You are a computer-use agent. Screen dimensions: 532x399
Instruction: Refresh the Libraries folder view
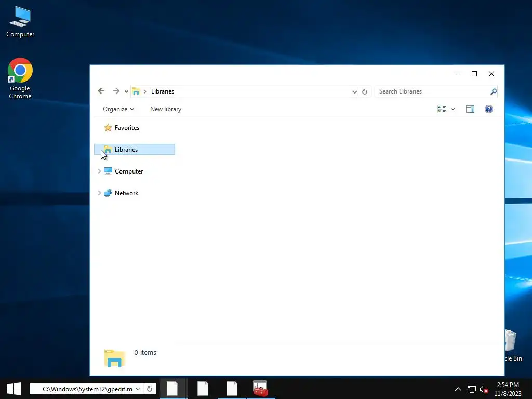tap(364, 91)
